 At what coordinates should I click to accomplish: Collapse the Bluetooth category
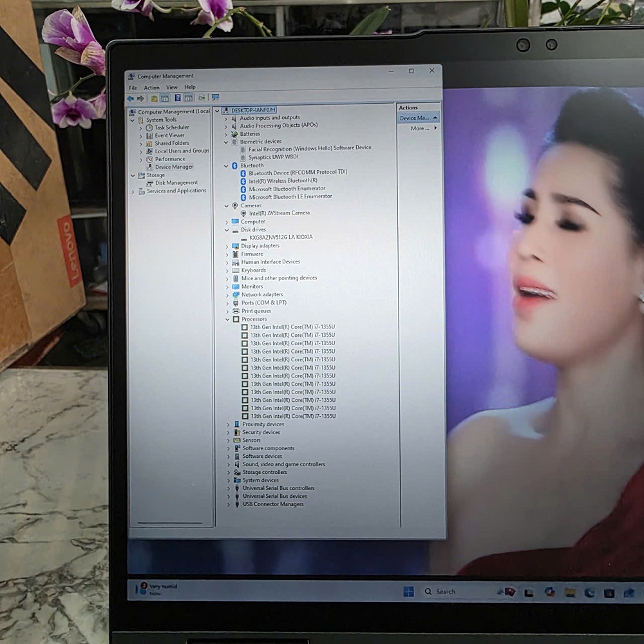coord(226,166)
